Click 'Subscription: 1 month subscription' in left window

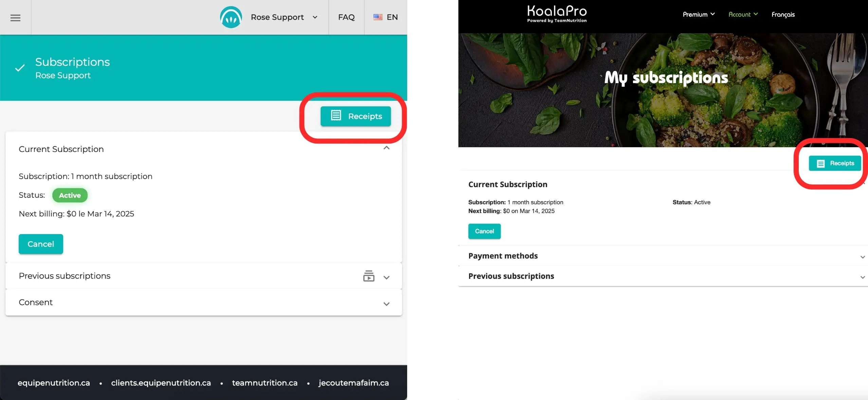click(x=86, y=176)
